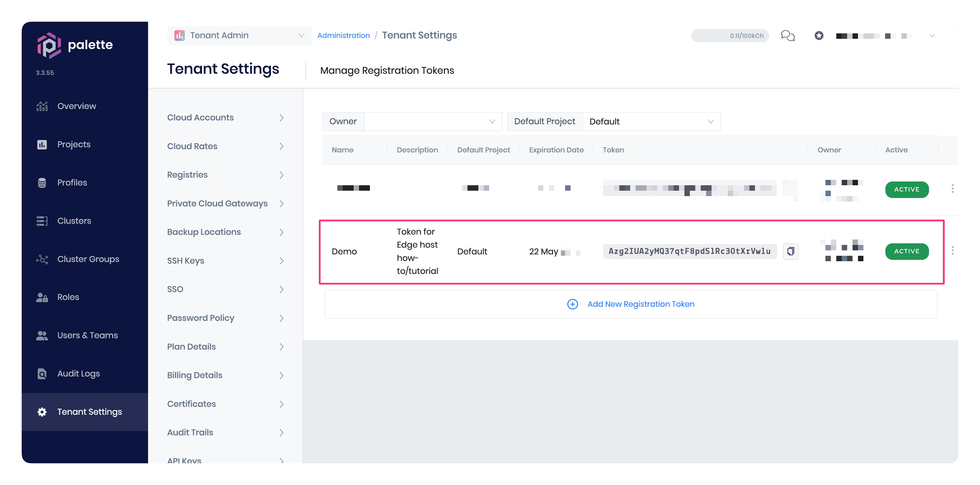The width and height of the screenshot is (980, 485).
Task: Open the first row three-dot menu
Action: pos(953,189)
